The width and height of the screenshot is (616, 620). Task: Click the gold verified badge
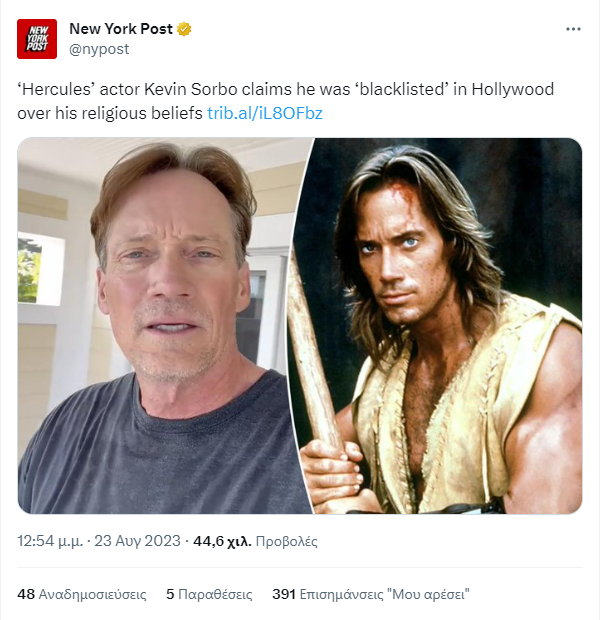click(x=184, y=29)
